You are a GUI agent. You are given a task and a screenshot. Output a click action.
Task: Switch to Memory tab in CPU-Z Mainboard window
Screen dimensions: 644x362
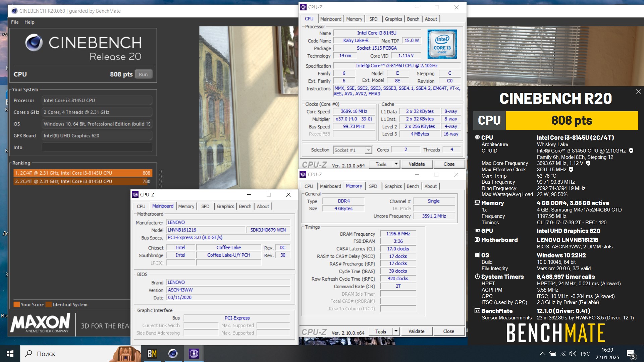click(186, 206)
